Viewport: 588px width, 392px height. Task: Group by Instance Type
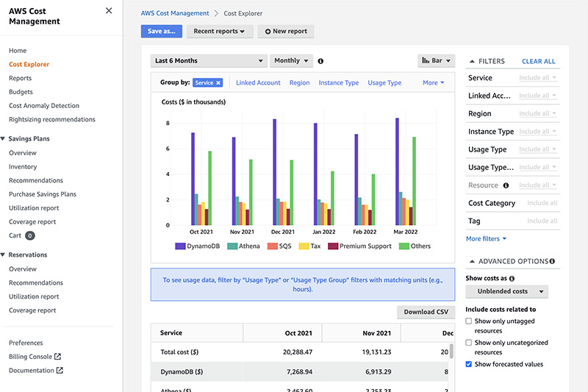click(339, 83)
